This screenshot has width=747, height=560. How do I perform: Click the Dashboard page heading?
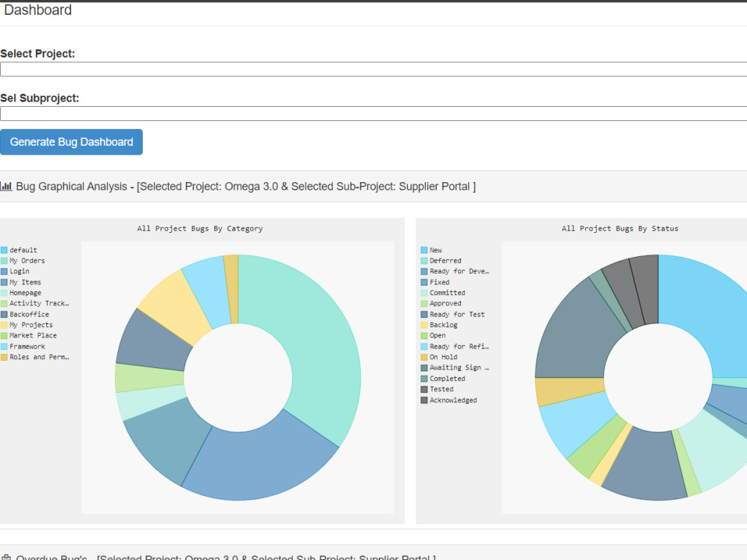point(37,10)
